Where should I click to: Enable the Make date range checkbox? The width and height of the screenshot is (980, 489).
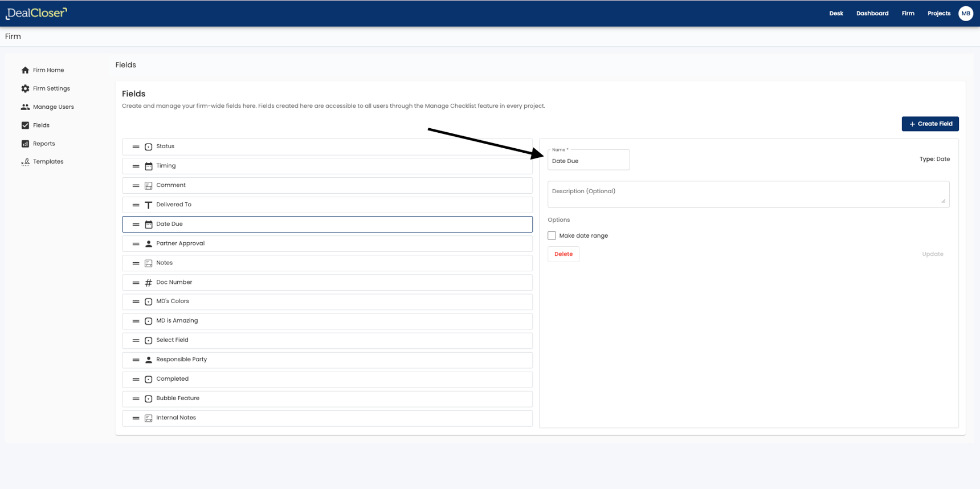coord(552,235)
